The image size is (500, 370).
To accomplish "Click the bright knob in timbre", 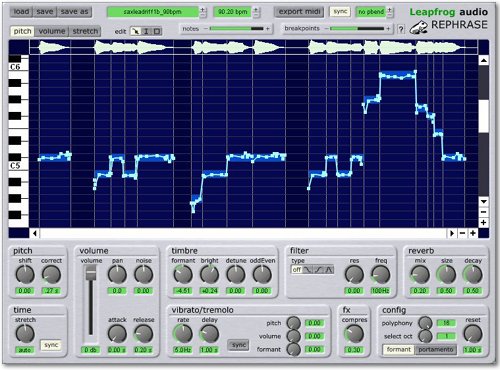I will coord(209,275).
